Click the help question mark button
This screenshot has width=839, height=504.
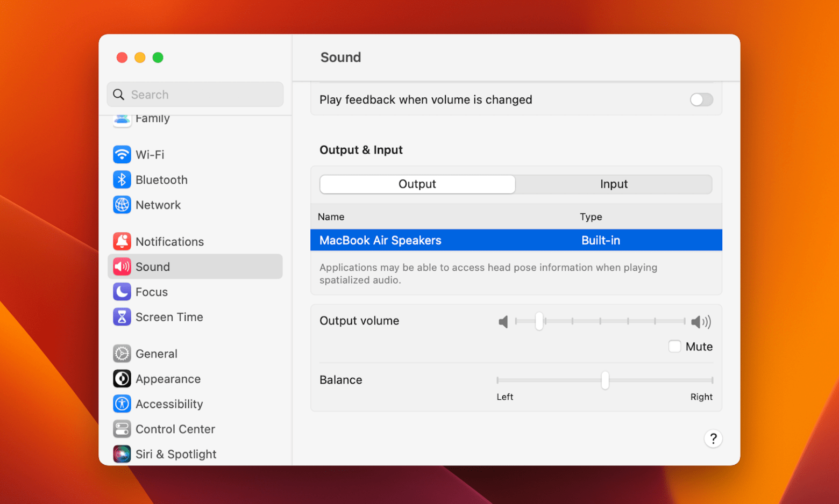point(713,438)
